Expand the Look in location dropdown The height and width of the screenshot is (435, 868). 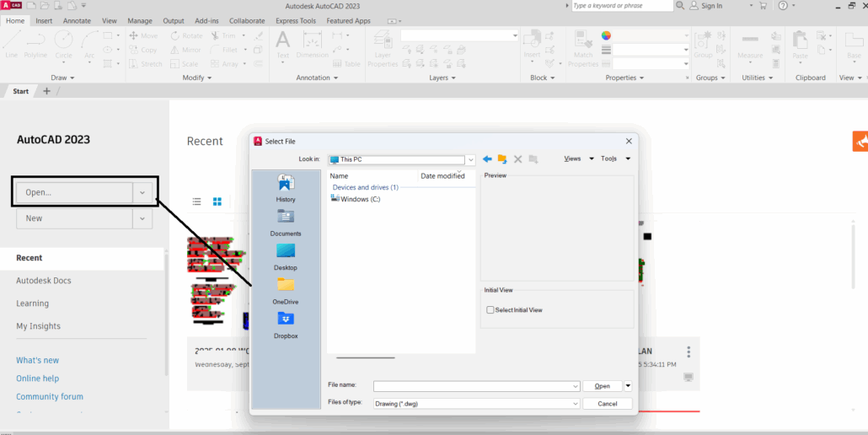tap(471, 158)
